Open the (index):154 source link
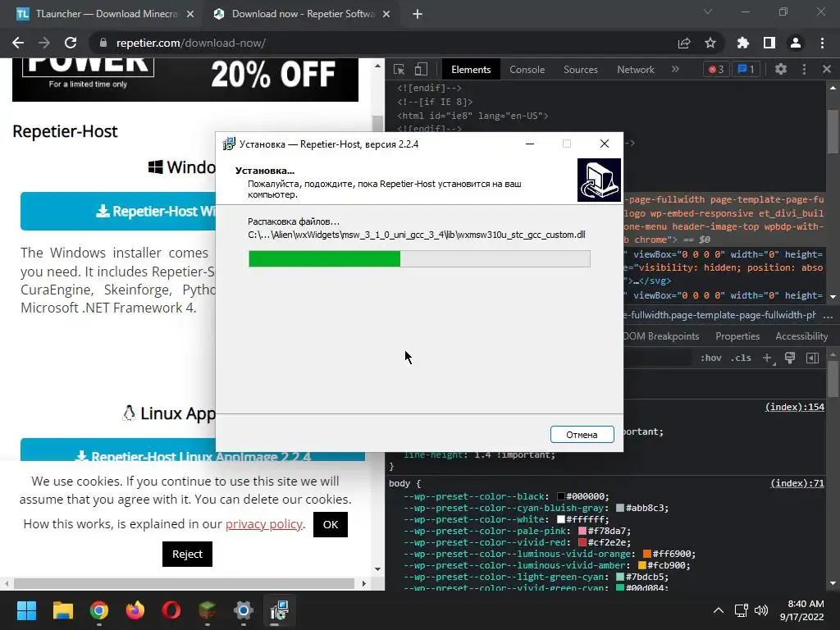 794,407
